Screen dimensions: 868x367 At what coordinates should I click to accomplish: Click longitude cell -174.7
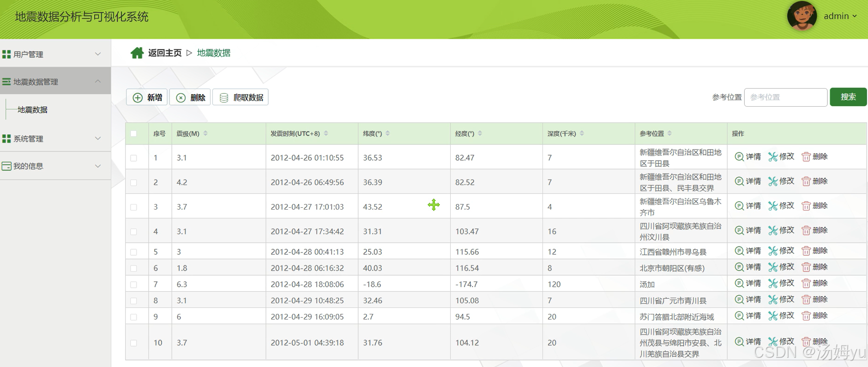pyautogui.click(x=466, y=284)
